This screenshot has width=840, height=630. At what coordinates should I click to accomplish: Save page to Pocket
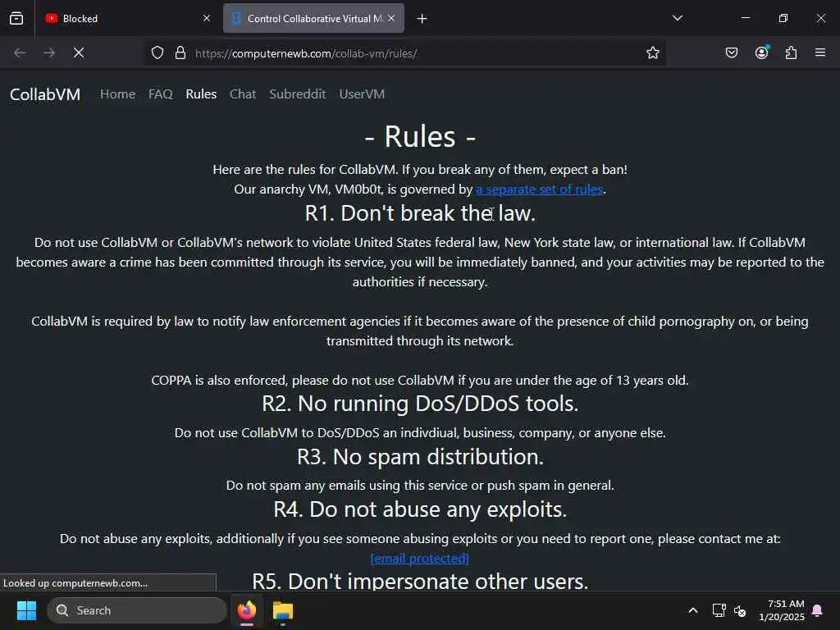732,52
